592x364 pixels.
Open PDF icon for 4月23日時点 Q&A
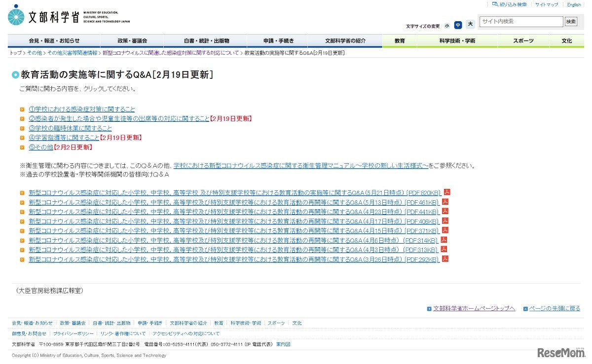pos(444,211)
